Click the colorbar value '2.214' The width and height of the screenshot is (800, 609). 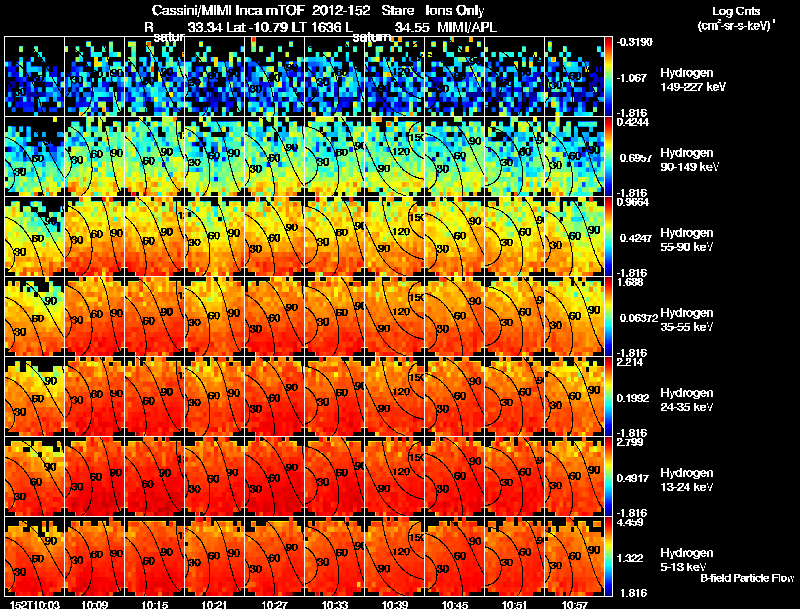point(630,363)
